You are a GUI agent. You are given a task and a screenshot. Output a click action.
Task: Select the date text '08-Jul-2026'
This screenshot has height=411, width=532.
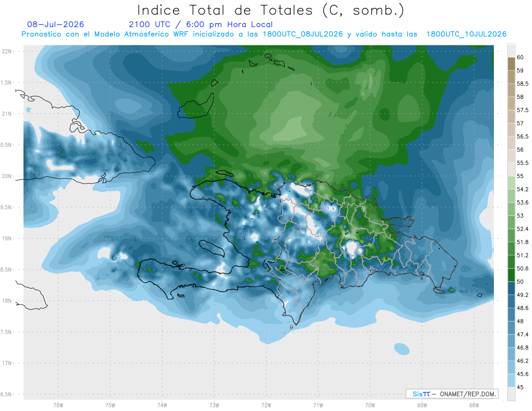(x=55, y=24)
